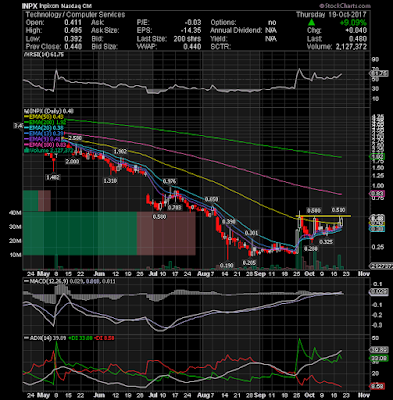Click the 2.000 price annotation
The height and width of the screenshot is (400, 393).
pyautogui.click(x=73, y=161)
